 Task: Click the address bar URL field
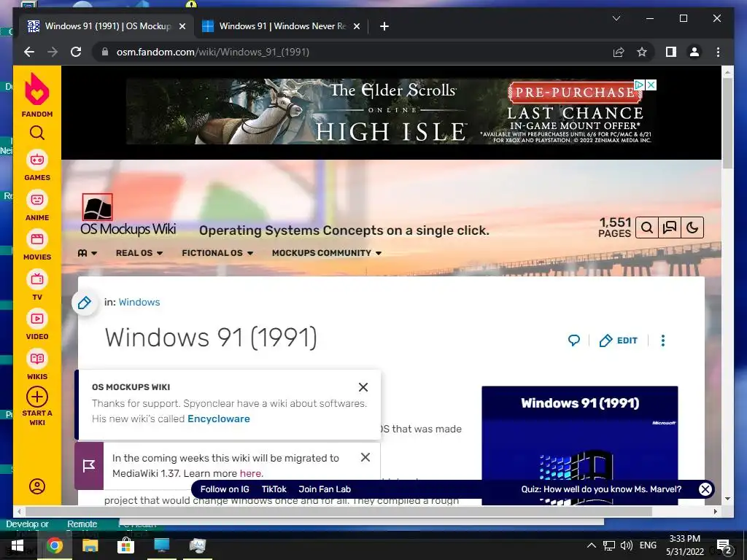pyautogui.click(x=352, y=52)
